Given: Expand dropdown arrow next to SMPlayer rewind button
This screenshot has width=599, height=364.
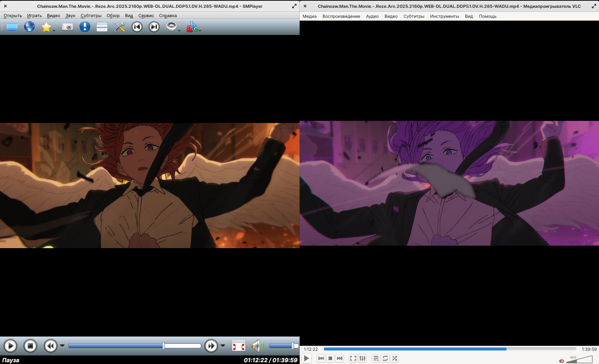Looking at the screenshot, I should (x=62, y=345).
